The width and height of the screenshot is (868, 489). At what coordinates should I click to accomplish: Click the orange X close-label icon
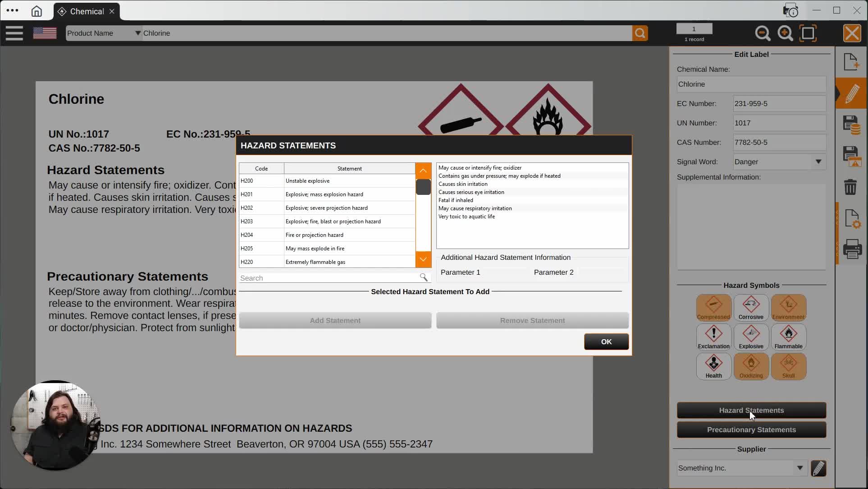(x=852, y=33)
